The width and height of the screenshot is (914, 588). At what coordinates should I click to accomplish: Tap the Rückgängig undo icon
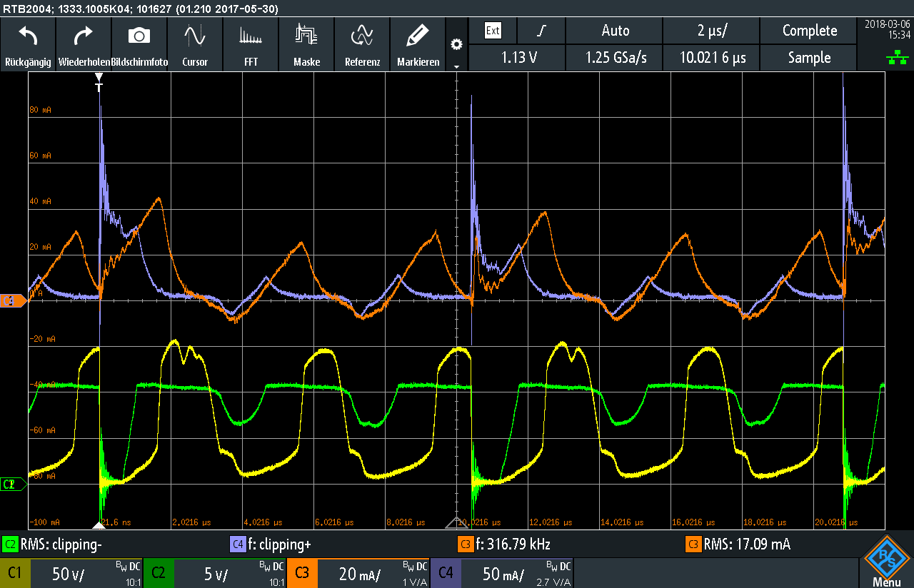[28, 44]
